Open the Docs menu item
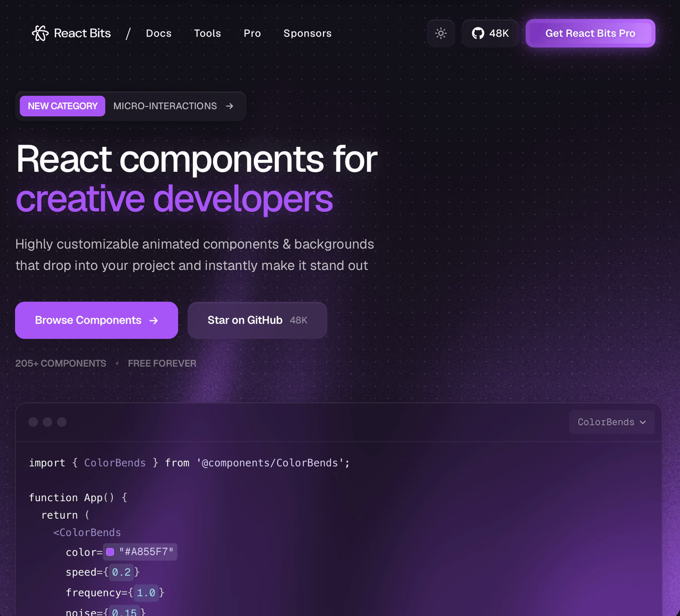 tap(159, 33)
